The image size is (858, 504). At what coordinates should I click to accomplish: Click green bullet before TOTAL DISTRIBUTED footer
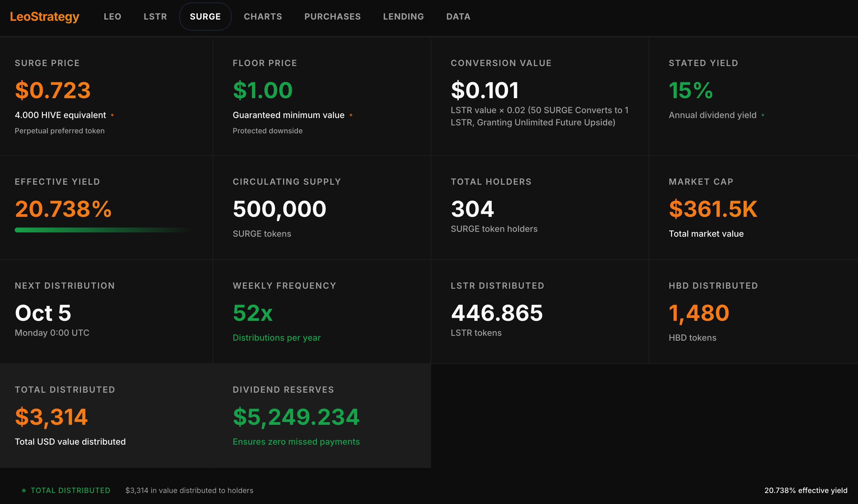point(24,490)
